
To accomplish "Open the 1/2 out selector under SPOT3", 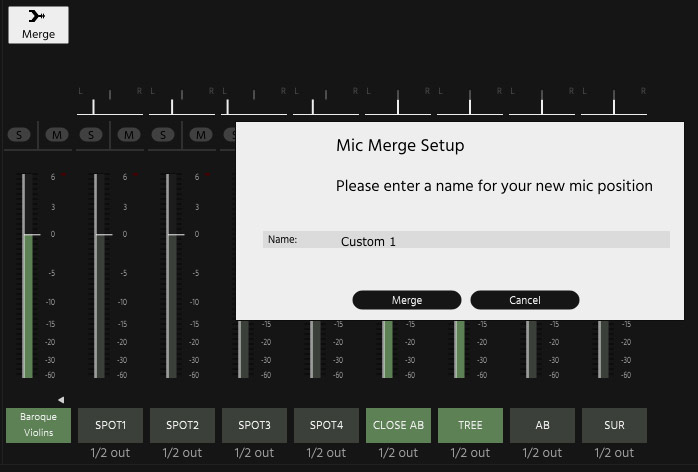I will pyautogui.click(x=254, y=453).
